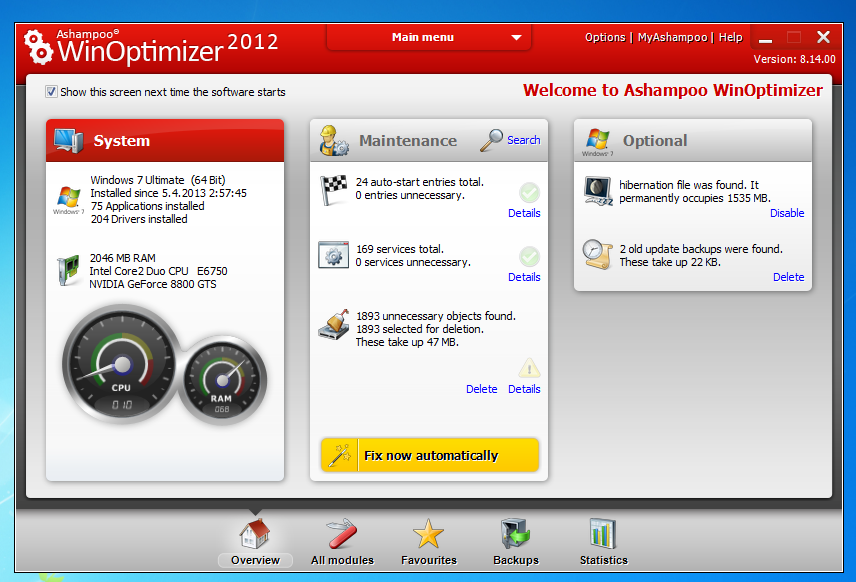
Task: Click the Maintenance worker icon
Action: [334, 140]
